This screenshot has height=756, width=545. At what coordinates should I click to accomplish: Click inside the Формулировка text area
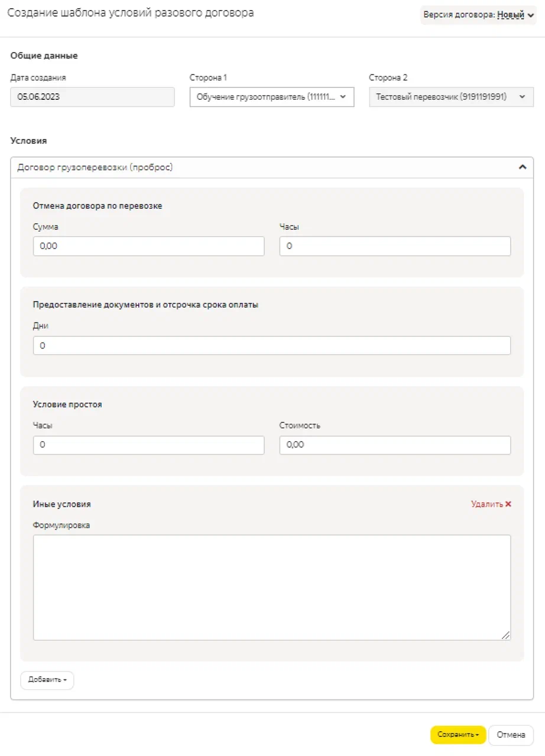tap(271, 587)
